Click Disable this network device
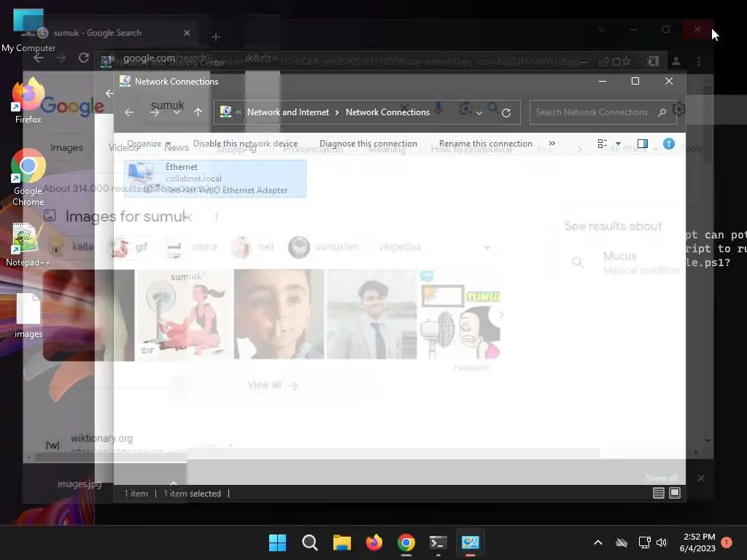The image size is (747, 560). point(245,144)
